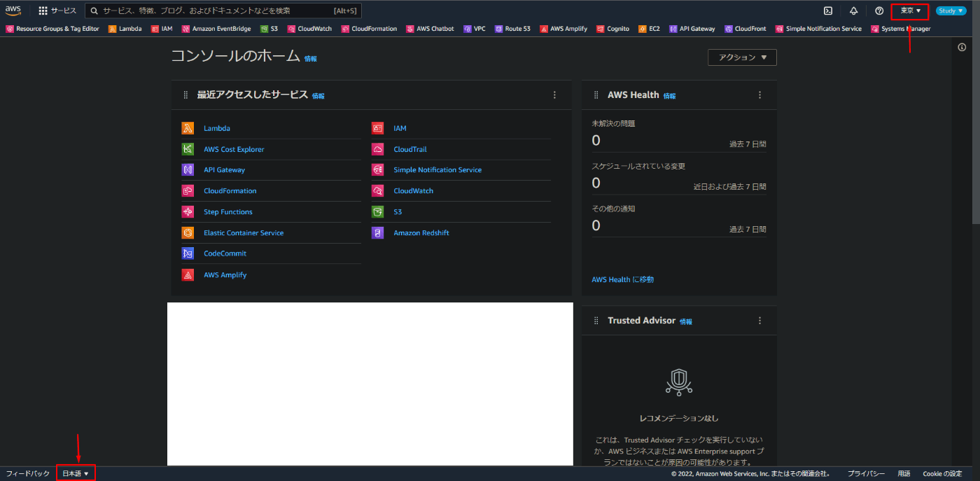Click the CodeCommit service icon

188,253
